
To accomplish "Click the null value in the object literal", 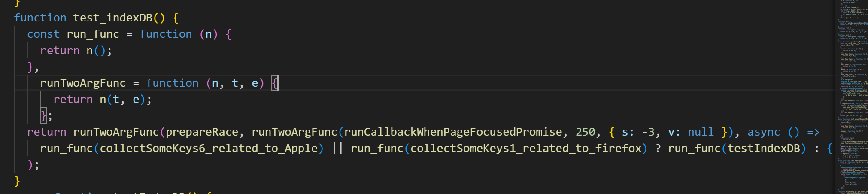I will coord(701,132).
